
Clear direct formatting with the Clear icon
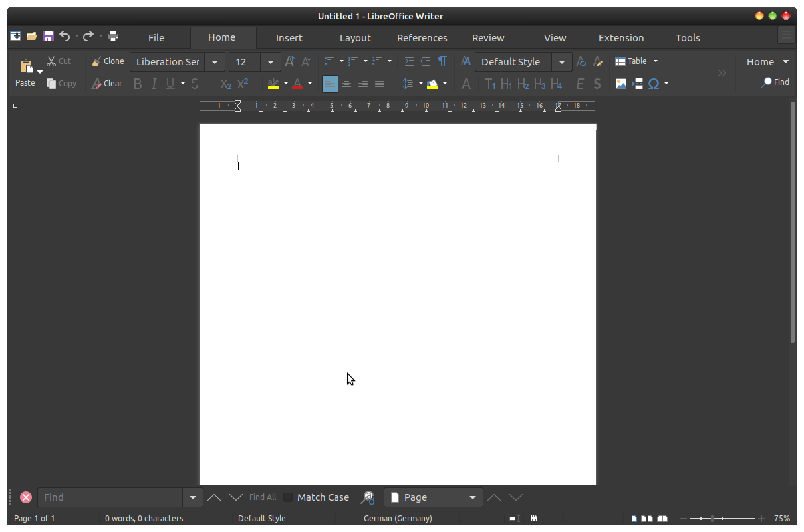[107, 84]
